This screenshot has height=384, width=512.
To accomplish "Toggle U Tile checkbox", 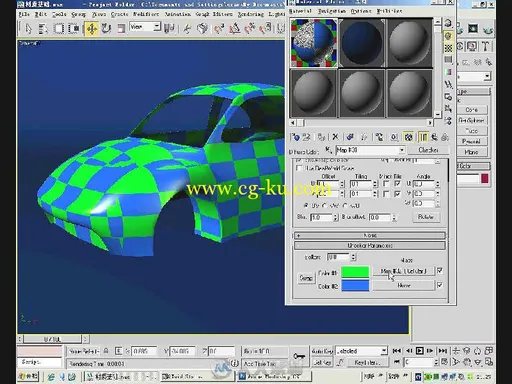I will coord(397,184).
